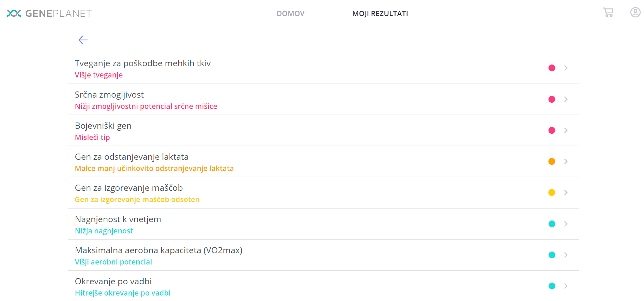
Task: Expand chevron for Okrevanje po vadbi
Action: 566,286
